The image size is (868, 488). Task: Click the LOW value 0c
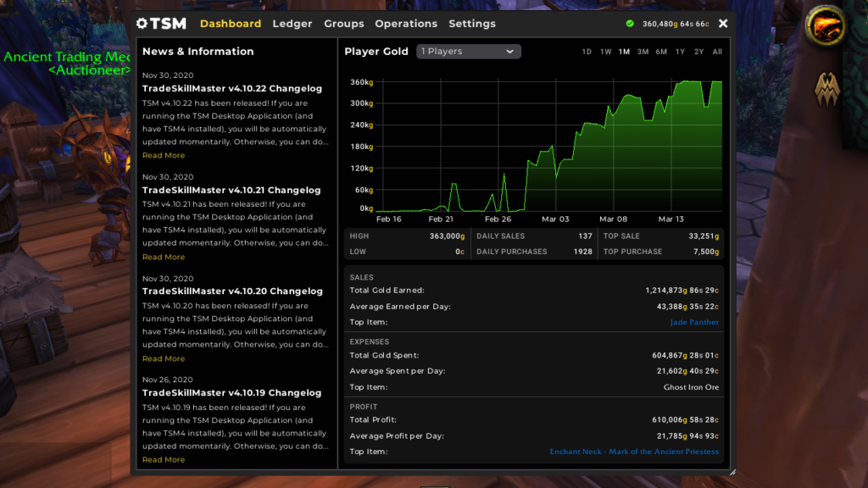(x=460, y=252)
